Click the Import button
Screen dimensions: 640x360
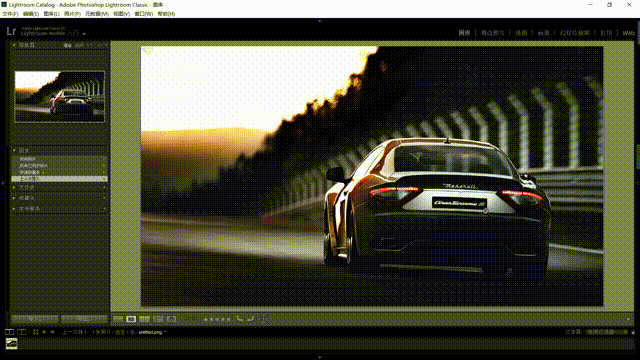point(36,319)
